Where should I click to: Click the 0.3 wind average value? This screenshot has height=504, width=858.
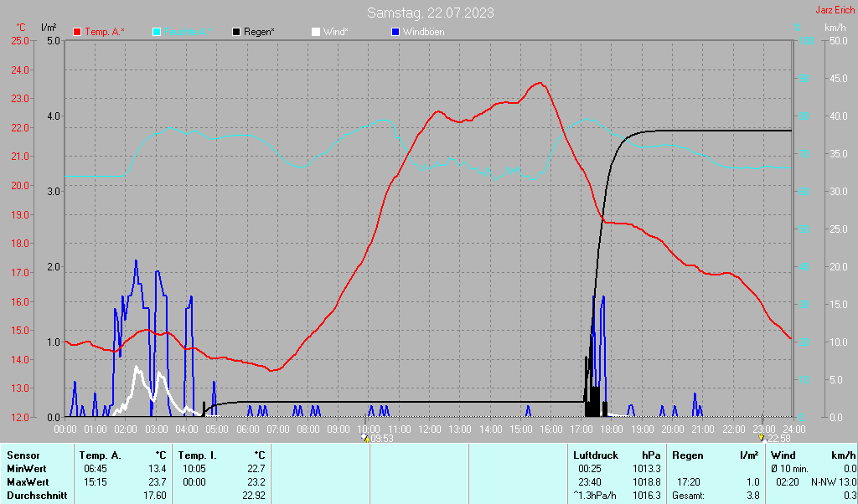(850, 496)
